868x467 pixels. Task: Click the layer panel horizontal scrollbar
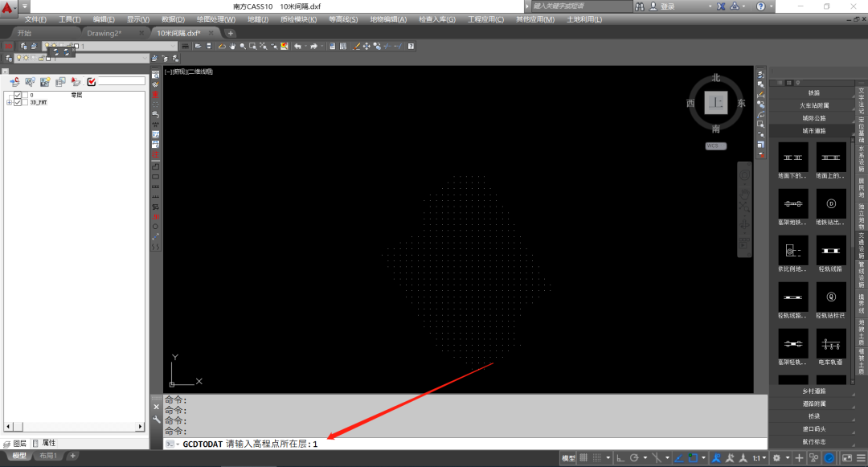[74, 427]
